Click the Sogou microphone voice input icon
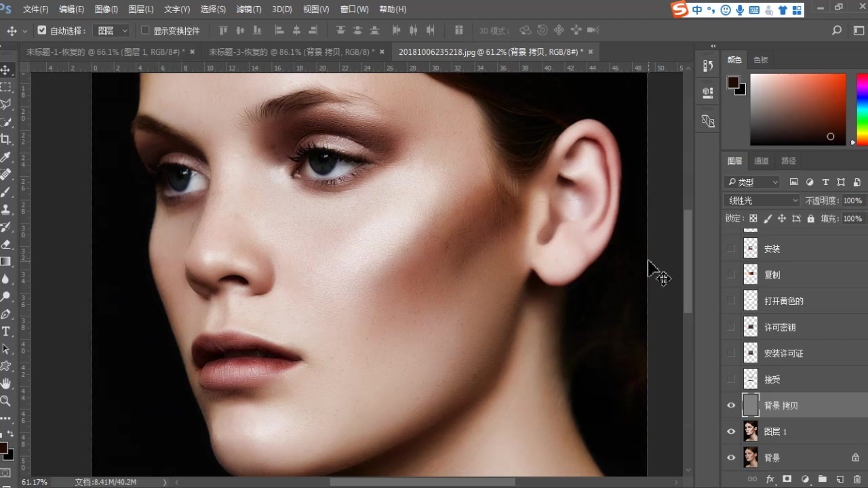Screen dimensions: 868x488 740,9
